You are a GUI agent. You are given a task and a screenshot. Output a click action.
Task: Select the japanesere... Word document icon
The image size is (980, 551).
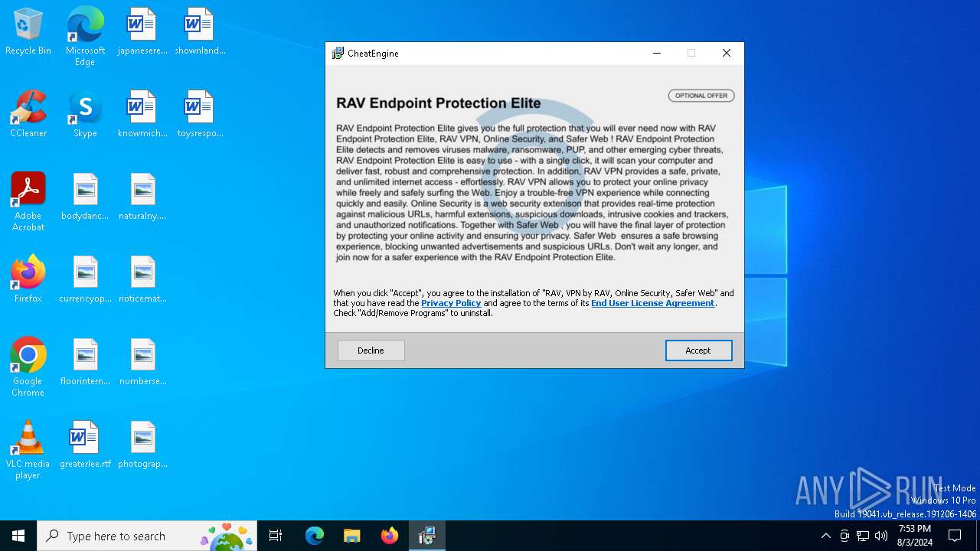[142, 32]
